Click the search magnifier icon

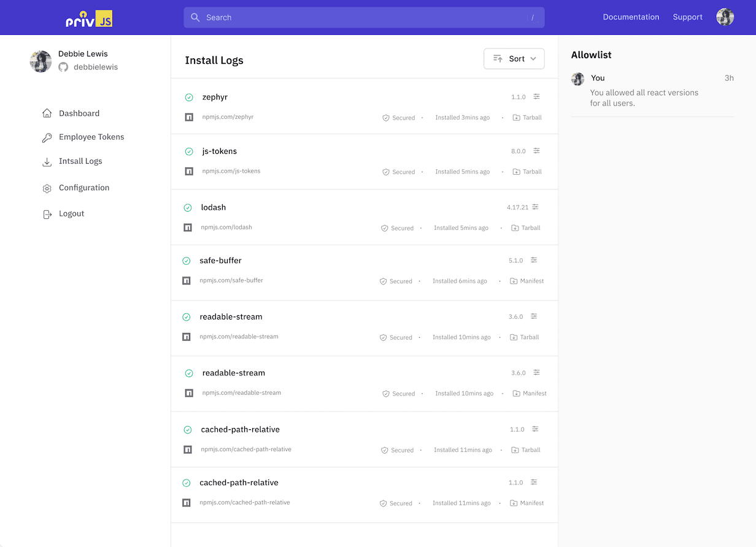pos(195,17)
